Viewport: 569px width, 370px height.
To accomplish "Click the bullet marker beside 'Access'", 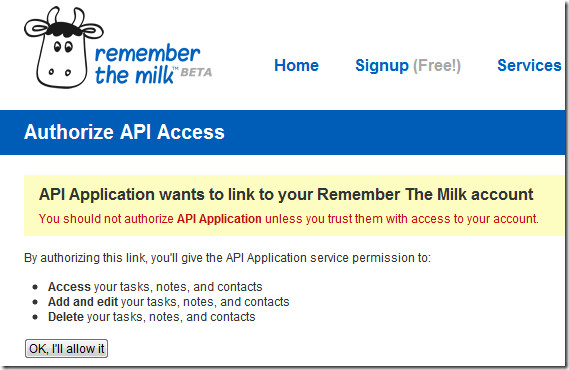I will tap(35, 287).
